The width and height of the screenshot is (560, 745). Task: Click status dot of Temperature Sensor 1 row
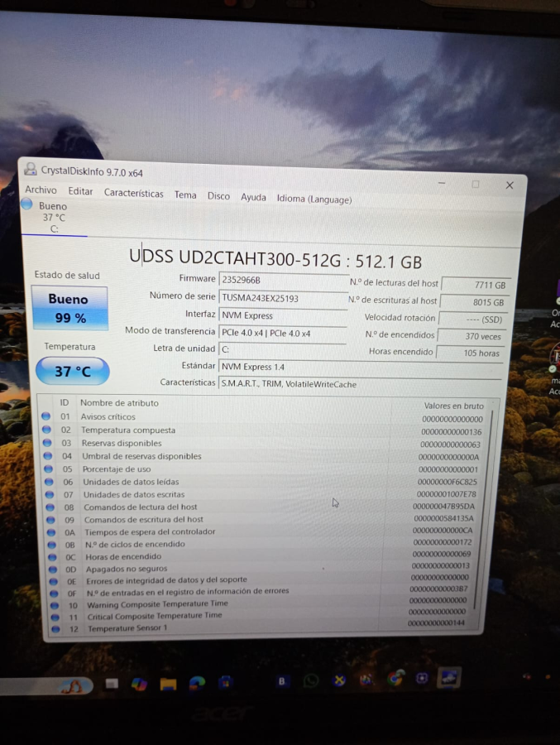click(55, 629)
